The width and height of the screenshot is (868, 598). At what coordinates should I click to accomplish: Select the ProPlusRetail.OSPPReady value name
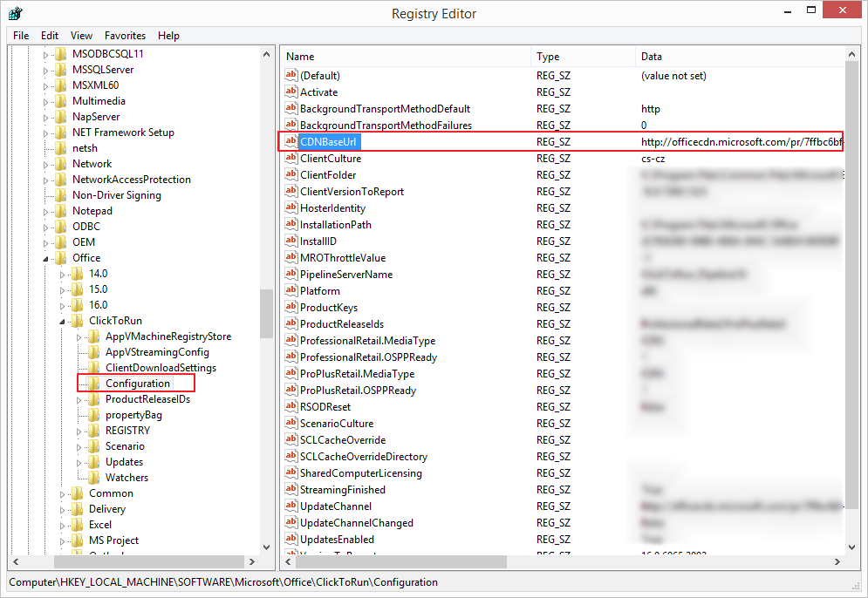(358, 390)
